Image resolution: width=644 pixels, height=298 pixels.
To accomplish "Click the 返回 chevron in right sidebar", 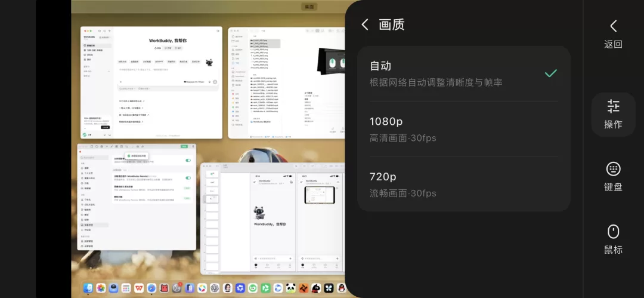I will point(613,26).
